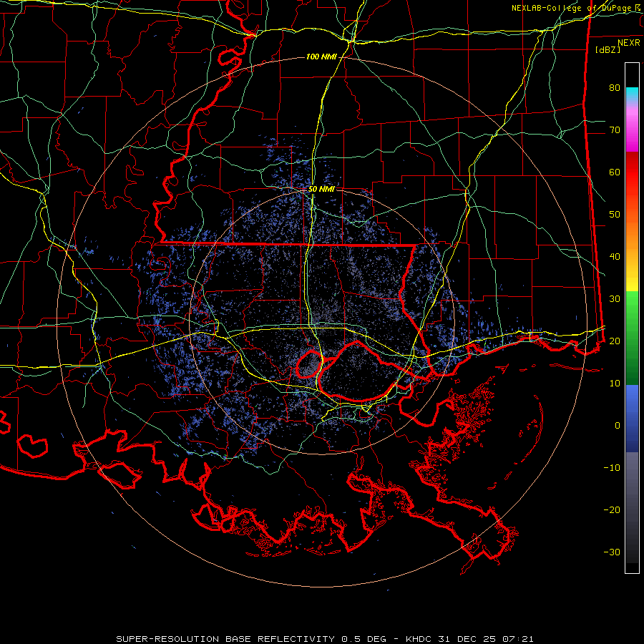Click the 50 value on the dBZ scale
Image resolution: width=644 pixels, height=644 pixels.
pyautogui.click(x=615, y=215)
